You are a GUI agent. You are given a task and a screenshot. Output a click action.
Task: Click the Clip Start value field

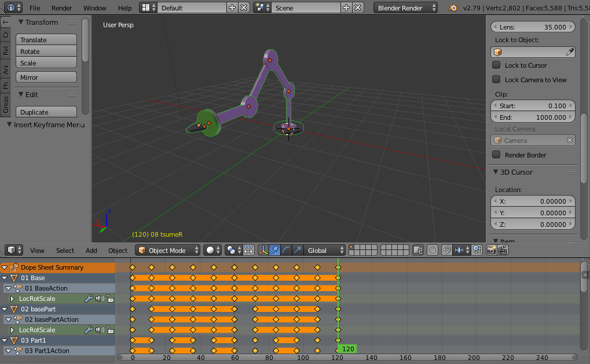533,106
